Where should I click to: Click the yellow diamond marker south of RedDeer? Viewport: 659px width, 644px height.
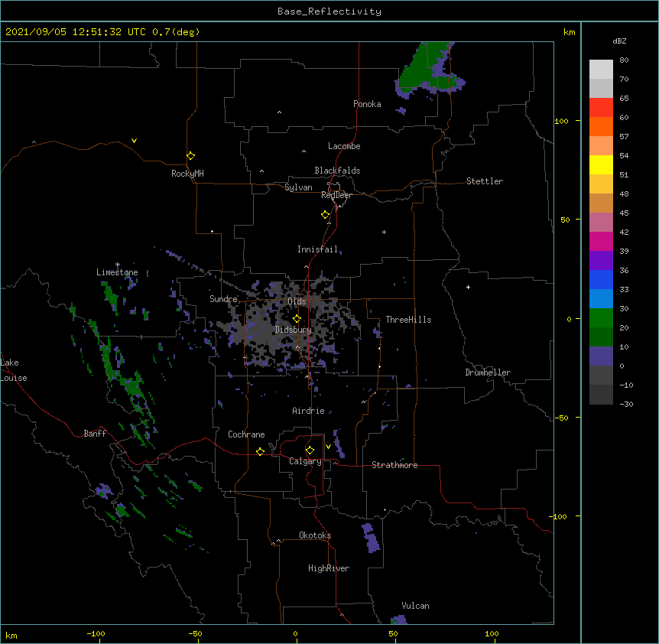[325, 215]
